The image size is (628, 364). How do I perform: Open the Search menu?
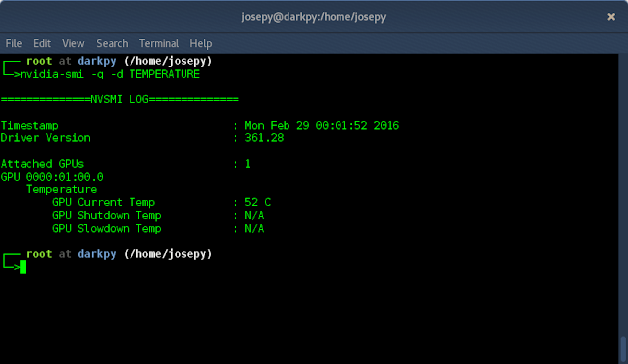(x=112, y=43)
